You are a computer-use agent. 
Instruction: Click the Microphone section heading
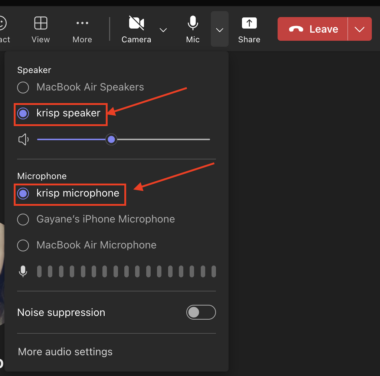tap(42, 176)
